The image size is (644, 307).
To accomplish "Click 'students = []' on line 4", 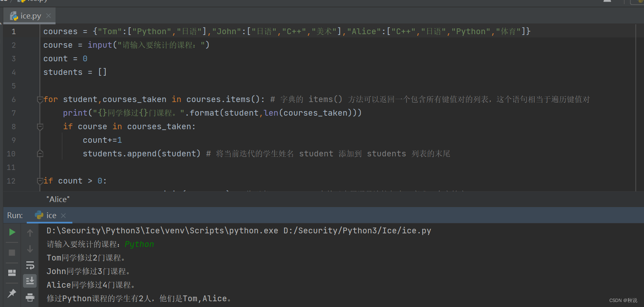I will [x=75, y=72].
